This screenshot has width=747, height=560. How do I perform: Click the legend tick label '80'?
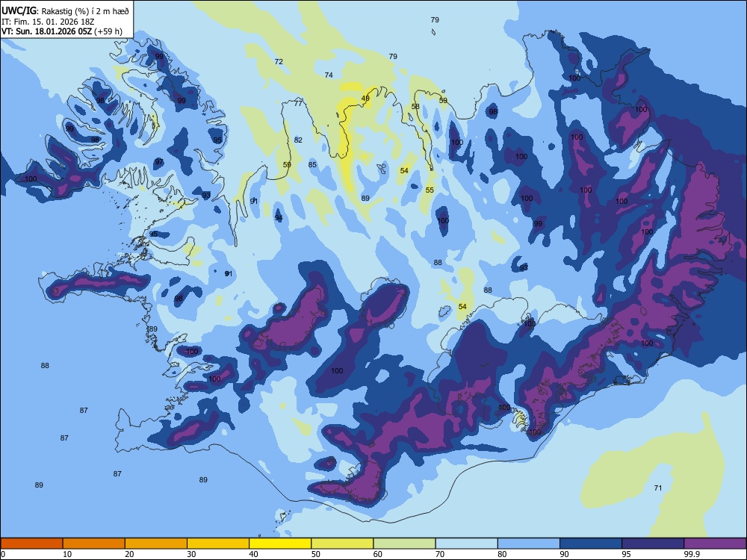tap(502, 554)
